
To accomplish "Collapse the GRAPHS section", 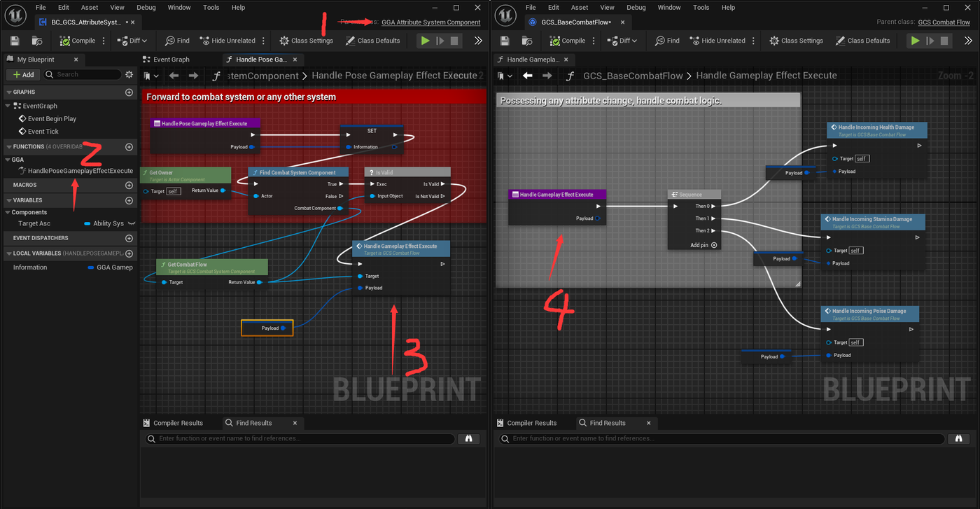I will click(x=8, y=92).
